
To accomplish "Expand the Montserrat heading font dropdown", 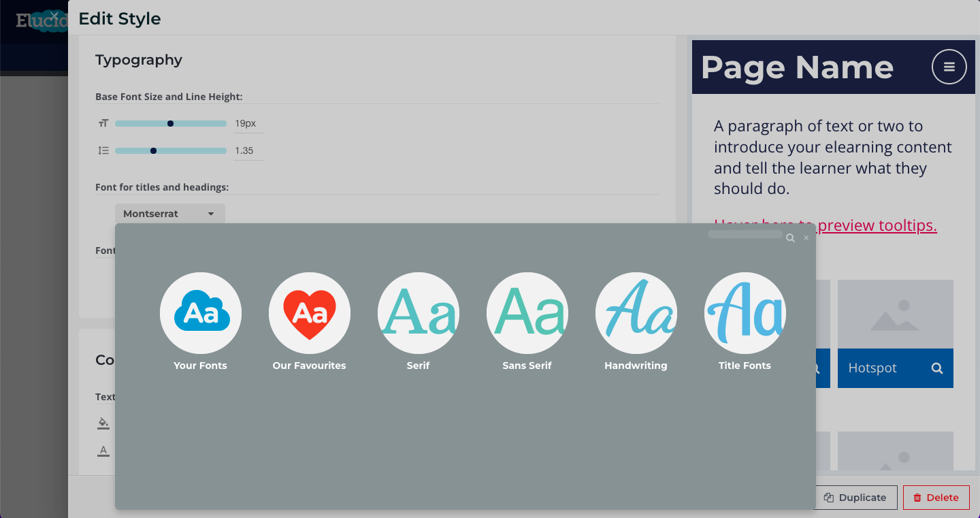I will pyautogui.click(x=170, y=214).
